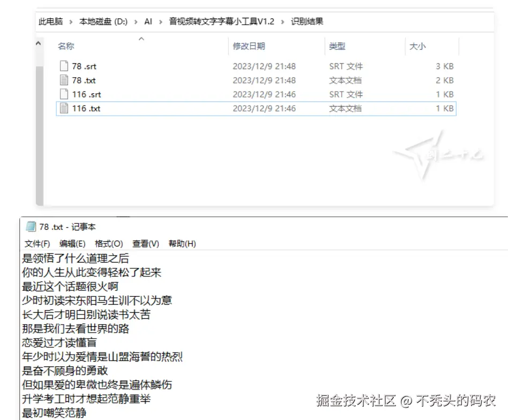
Task: Click the 78 .txt file icon
Action: click(64, 80)
